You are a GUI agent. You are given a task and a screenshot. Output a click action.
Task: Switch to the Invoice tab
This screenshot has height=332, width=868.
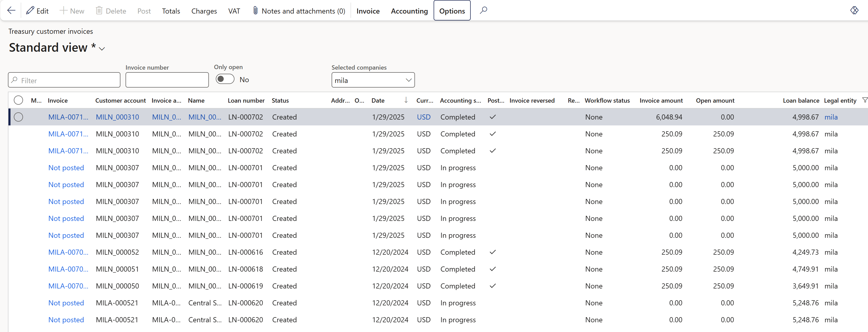[x=368, y=11]
